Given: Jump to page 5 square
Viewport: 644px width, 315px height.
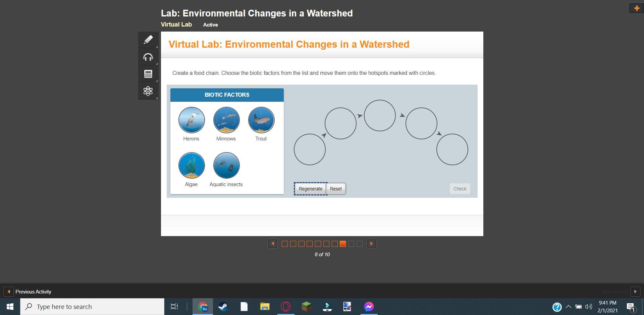Looking at the screenshot, I should pos(318,244).
